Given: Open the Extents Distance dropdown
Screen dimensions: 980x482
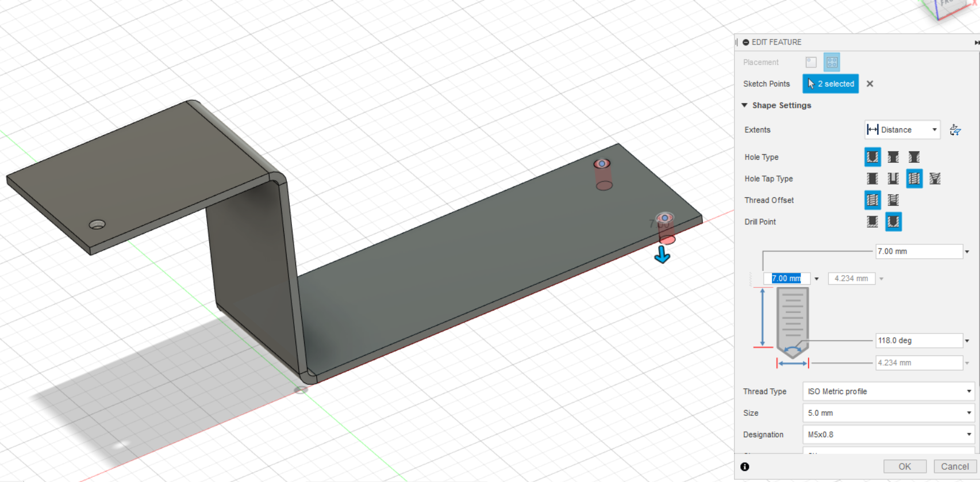Looking at the screenshot, I should pyautogui.click(x=902, y=130).
